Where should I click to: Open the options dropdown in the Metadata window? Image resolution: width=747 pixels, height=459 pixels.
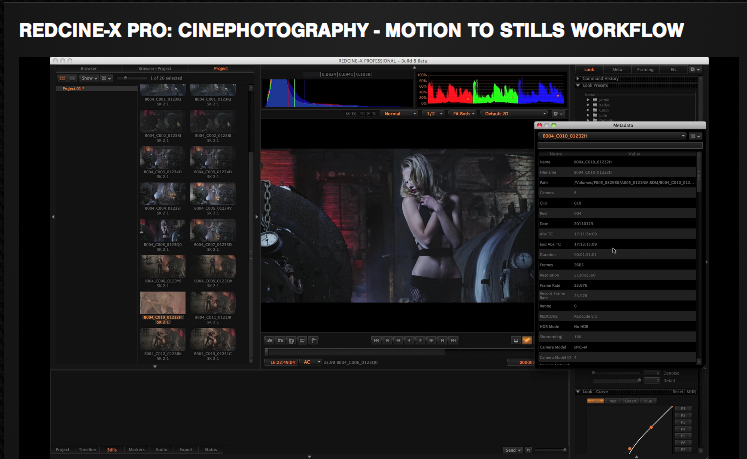695,136
